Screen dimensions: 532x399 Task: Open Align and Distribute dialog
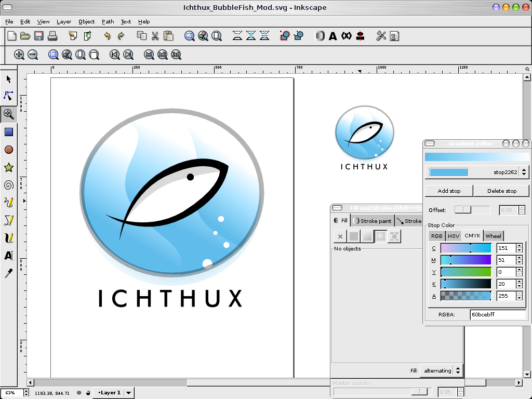[361, 36]
